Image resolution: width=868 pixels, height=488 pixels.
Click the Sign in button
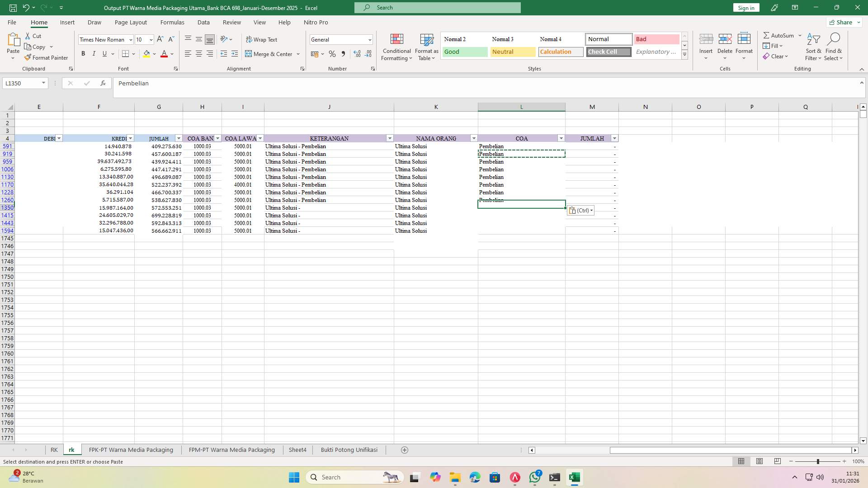coord(745,8)
